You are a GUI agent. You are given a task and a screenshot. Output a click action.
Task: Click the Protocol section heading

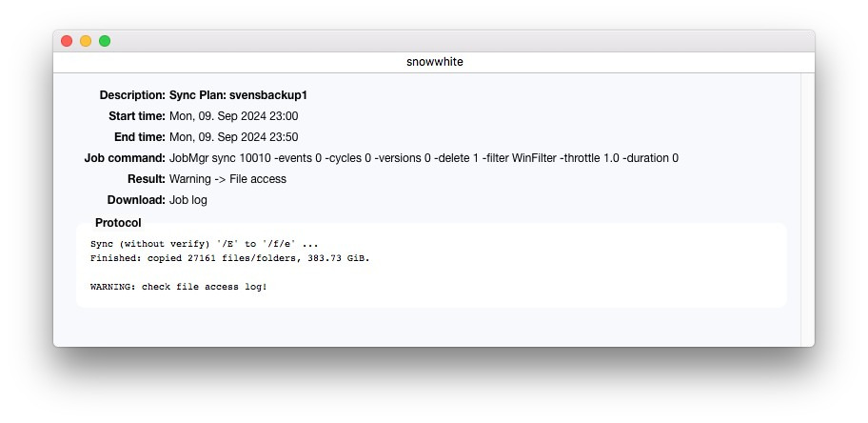(118, 223)
